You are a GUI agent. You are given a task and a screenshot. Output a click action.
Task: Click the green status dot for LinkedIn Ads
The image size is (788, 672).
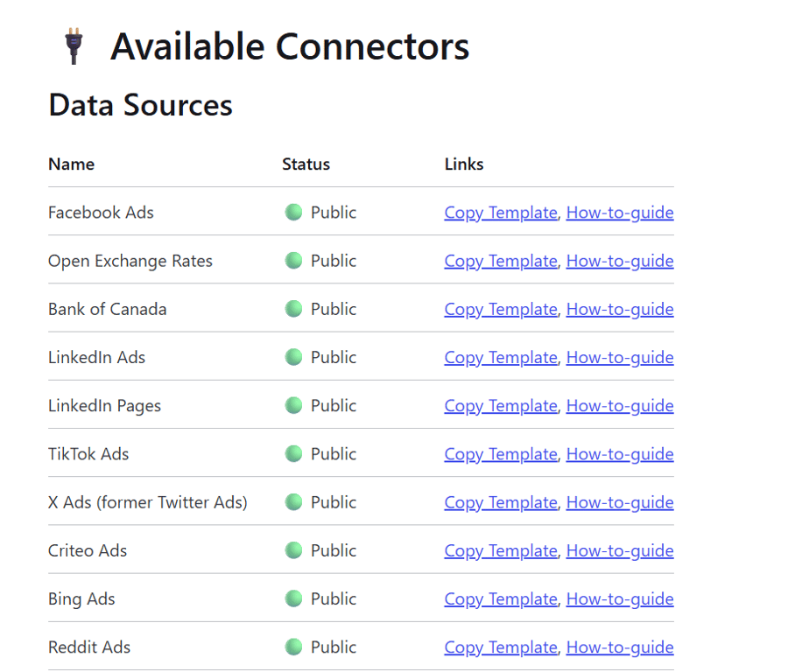click(x=293, y=357)
